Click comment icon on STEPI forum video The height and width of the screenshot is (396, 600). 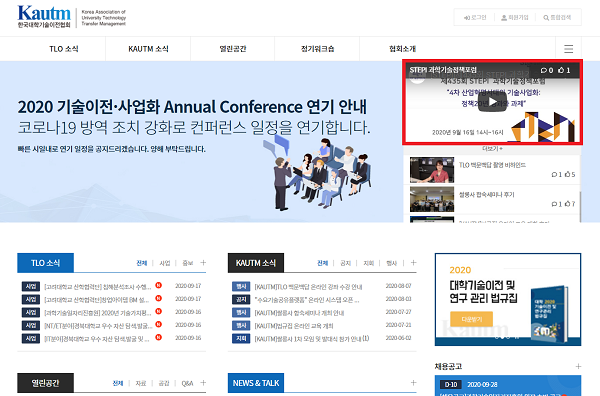point(544,70)
